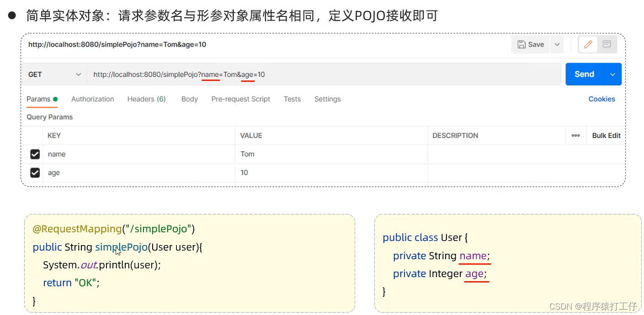Click the age key cell
The width and height of the screenshot is (644, 315).
tap(139, 173)
